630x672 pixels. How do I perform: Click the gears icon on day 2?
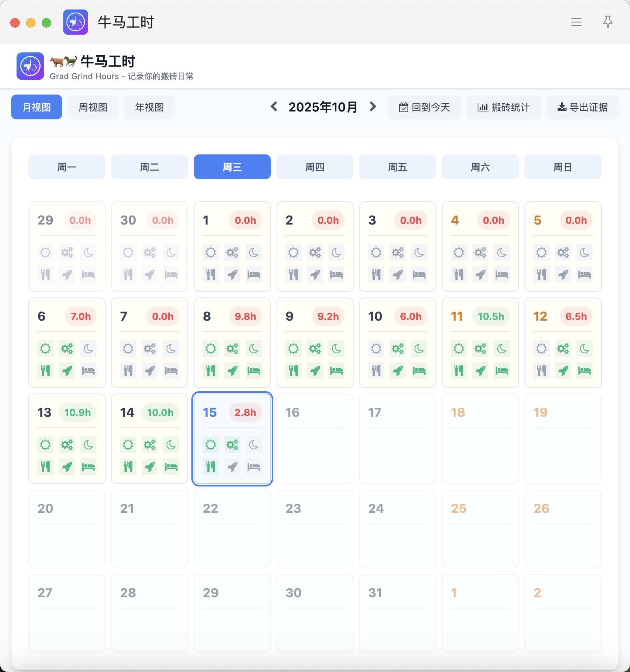[315, 252]
